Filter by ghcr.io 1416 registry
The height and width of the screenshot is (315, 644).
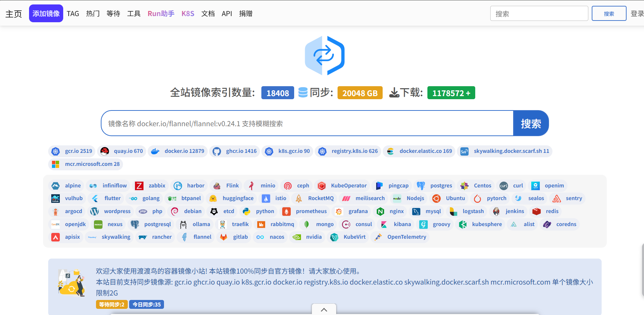point(235,151)
